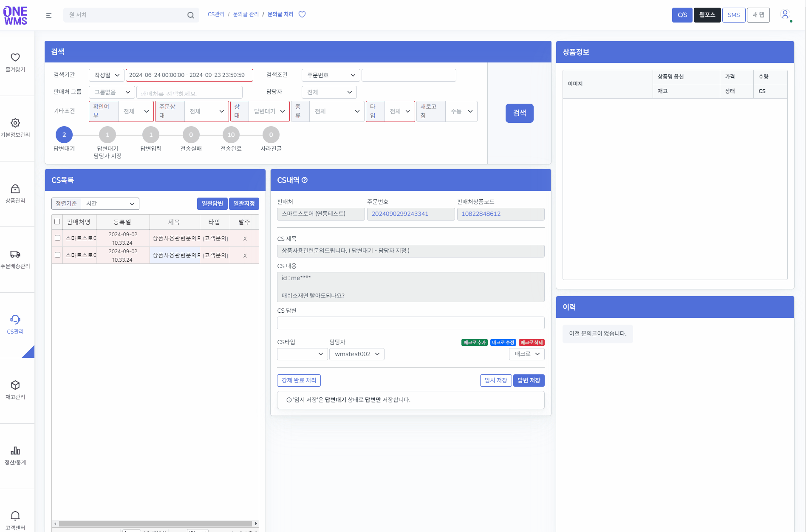Click the search magnifier icon in top bar
This screenshot has height=532, width=806.
point(191,15)
